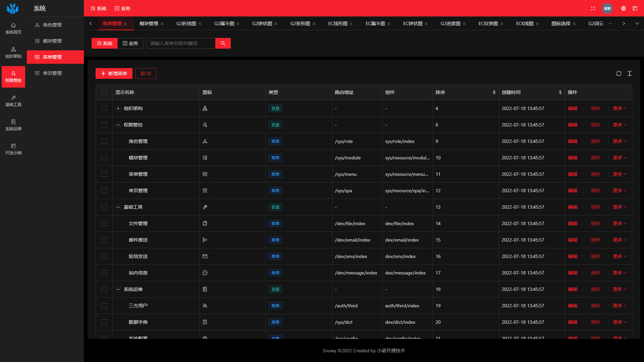The height and width of the screenshot is (362, 644).
Task: Click the table density/row height icon
Action: [630, 73]
